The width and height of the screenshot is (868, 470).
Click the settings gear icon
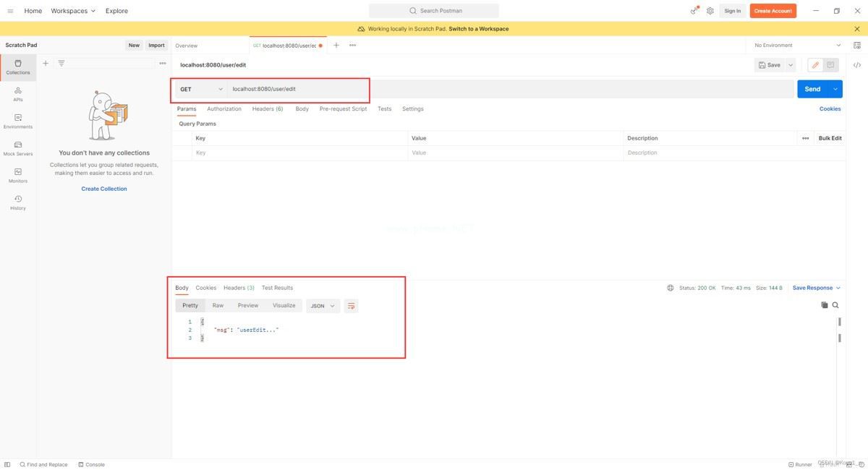point(710,11)
